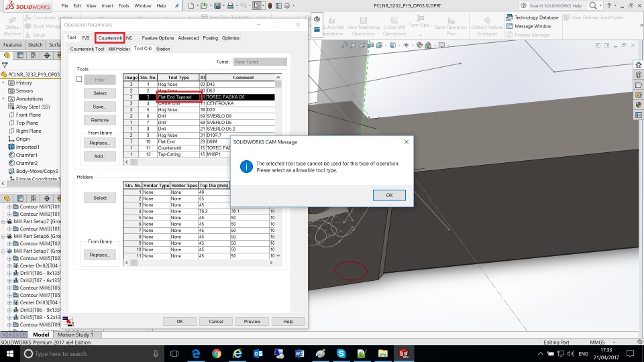The height and width of the screenshot is (362, 644).
Task: Click the Section View icon in viewport
Action: 371,45
